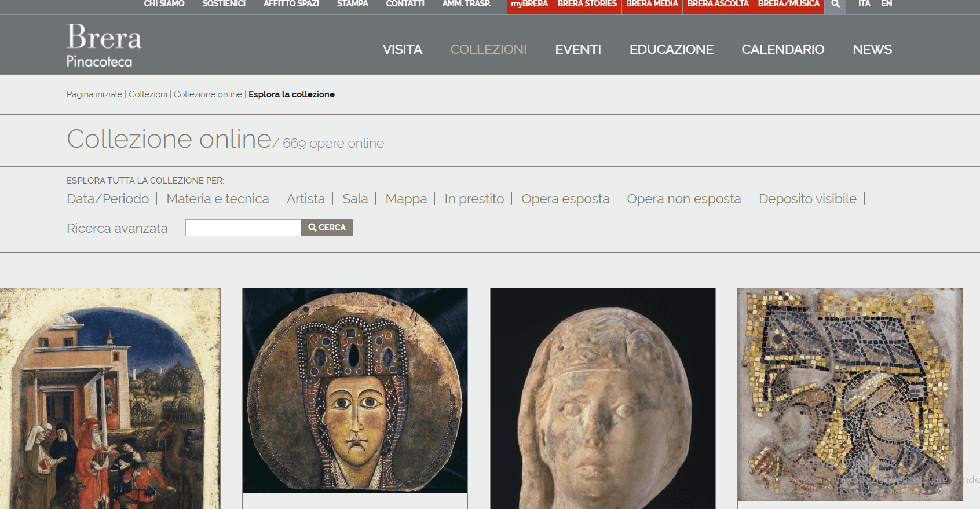The image size is (980, 509).
Task: Open the COLLEZIONI menu
Action: click(489, 50)
